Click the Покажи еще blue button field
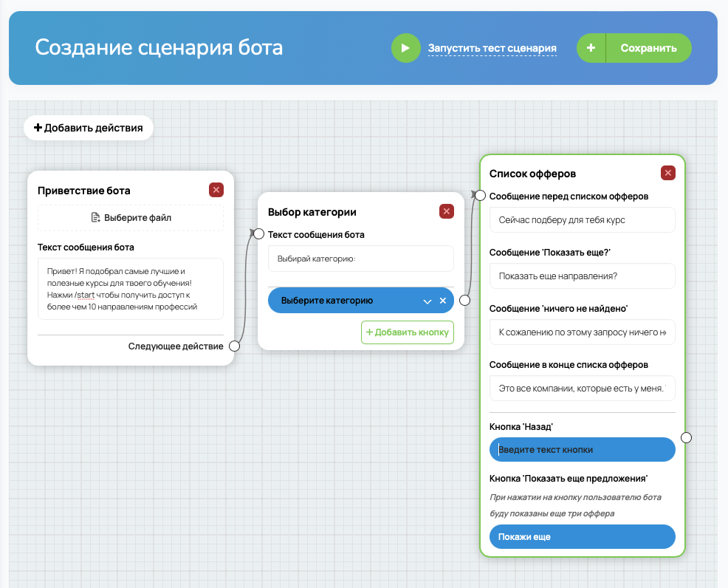 click(x=583, y=537)
